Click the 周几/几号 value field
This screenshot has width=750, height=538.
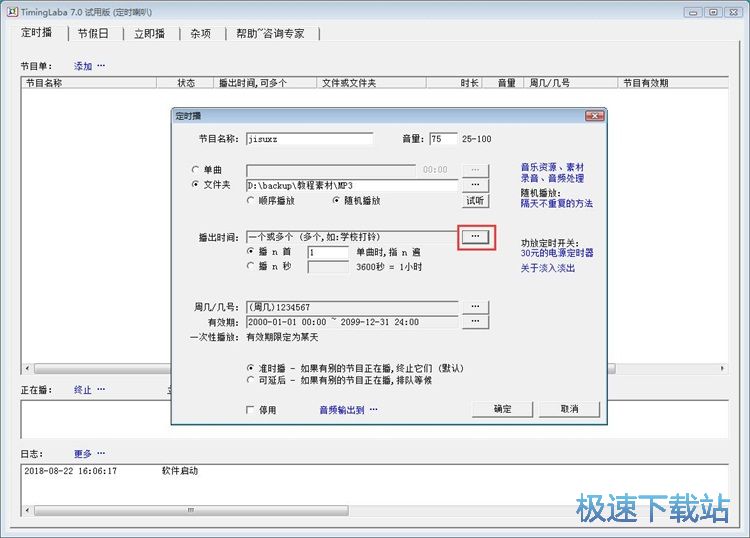point(352,307)
